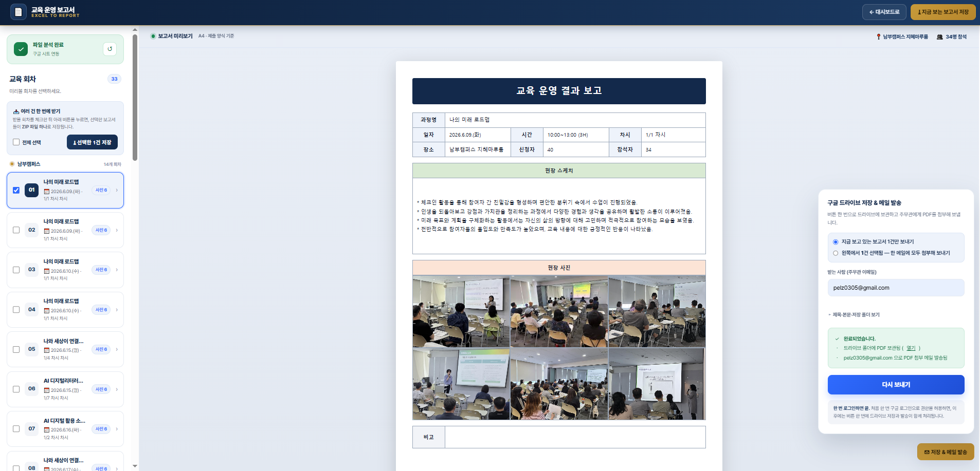Viewport: 980px width, 471px height.
Task: Check the session 02 checkbox
Action: (x=16, y=230)
